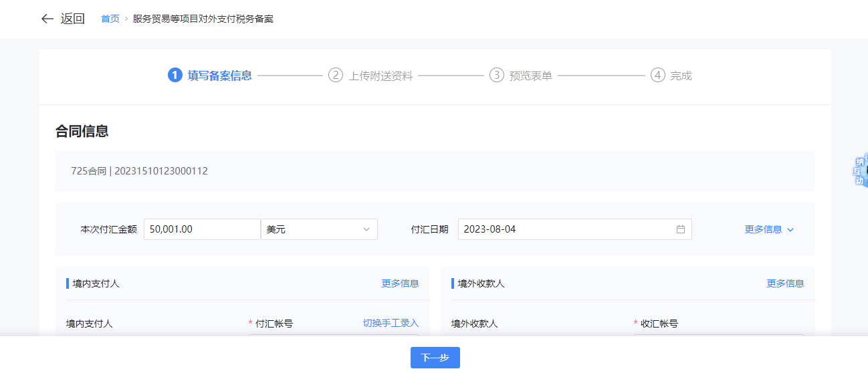
Task: Click the step 1 numbered circle icon
Action: point(175,76)
